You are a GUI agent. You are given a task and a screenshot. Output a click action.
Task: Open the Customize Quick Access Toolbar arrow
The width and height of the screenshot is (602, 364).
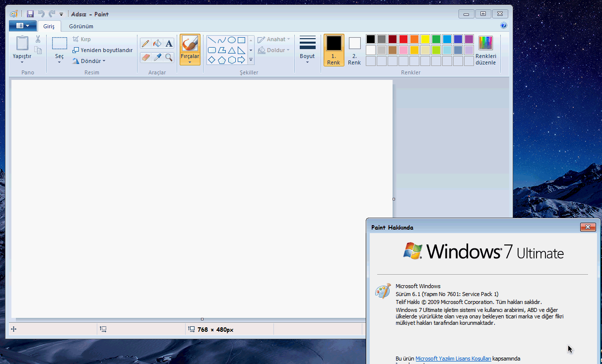[61, 14]
